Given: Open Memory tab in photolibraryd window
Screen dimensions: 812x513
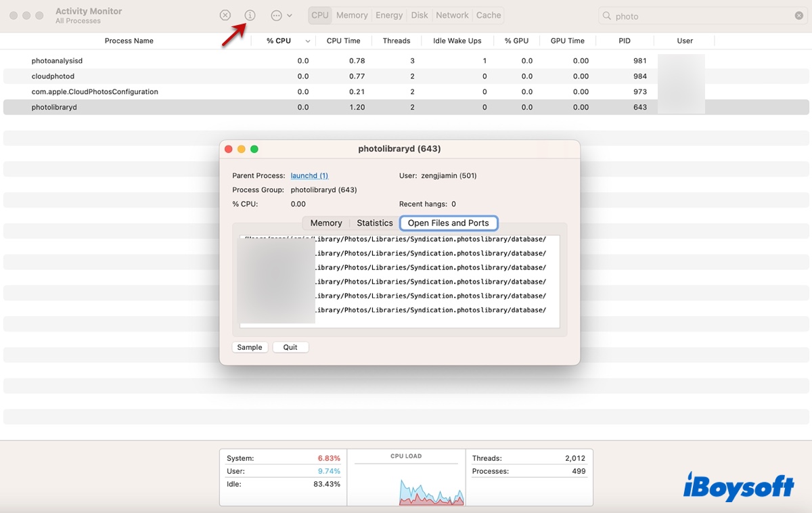Looking at the screenshot, I should (x=326, y=223).
